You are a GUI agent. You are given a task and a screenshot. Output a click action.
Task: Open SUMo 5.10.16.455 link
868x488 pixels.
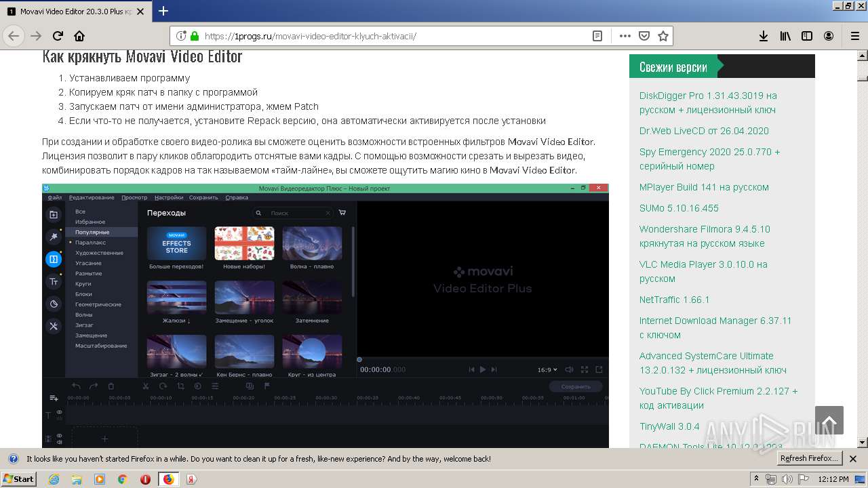click(x=679, y=208)
